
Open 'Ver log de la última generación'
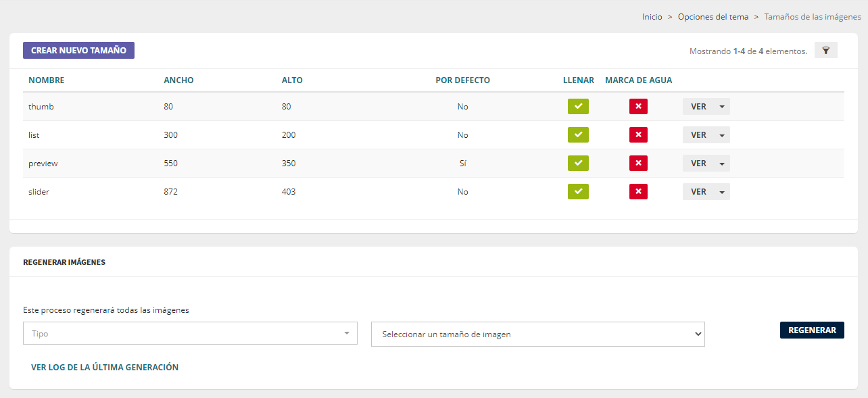(105, 368)
